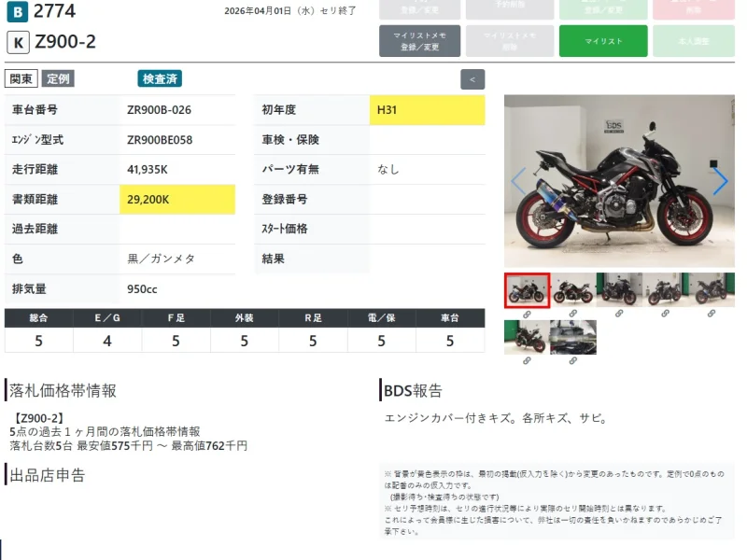Click the R足 score header
This screenshot has width=747, height=560.
313,318
